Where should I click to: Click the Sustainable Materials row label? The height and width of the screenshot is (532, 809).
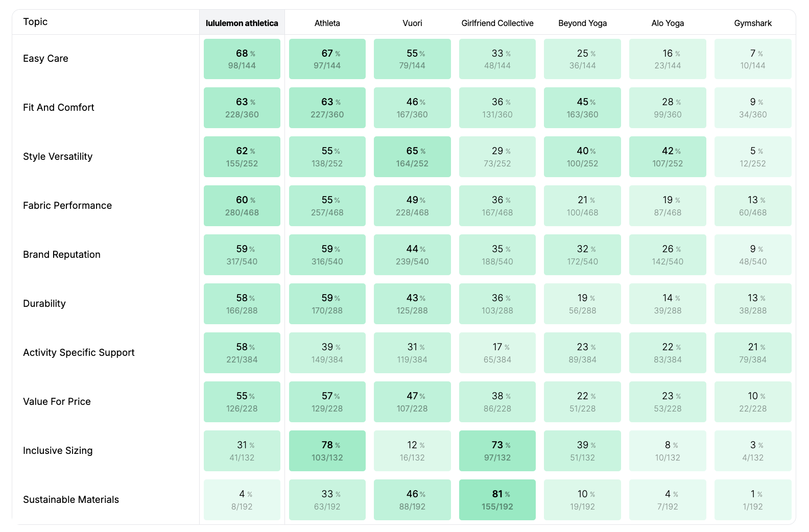click(x=71, y=499)
